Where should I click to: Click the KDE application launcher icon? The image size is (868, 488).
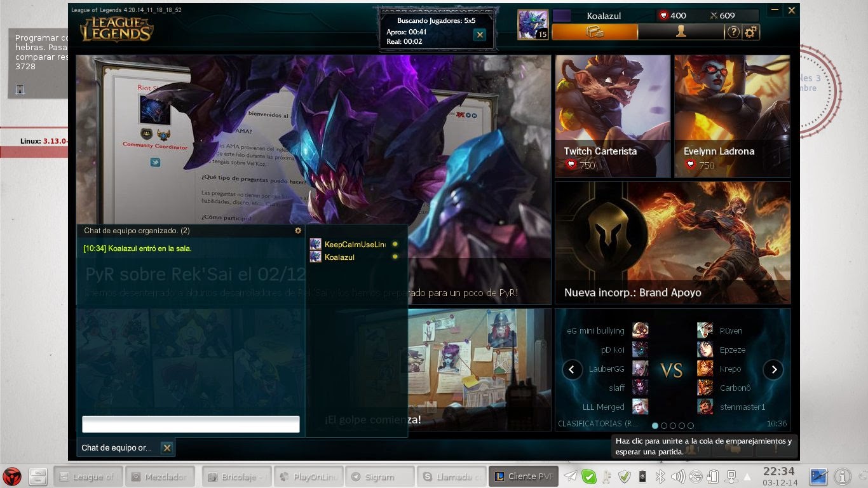coord(13,476)
